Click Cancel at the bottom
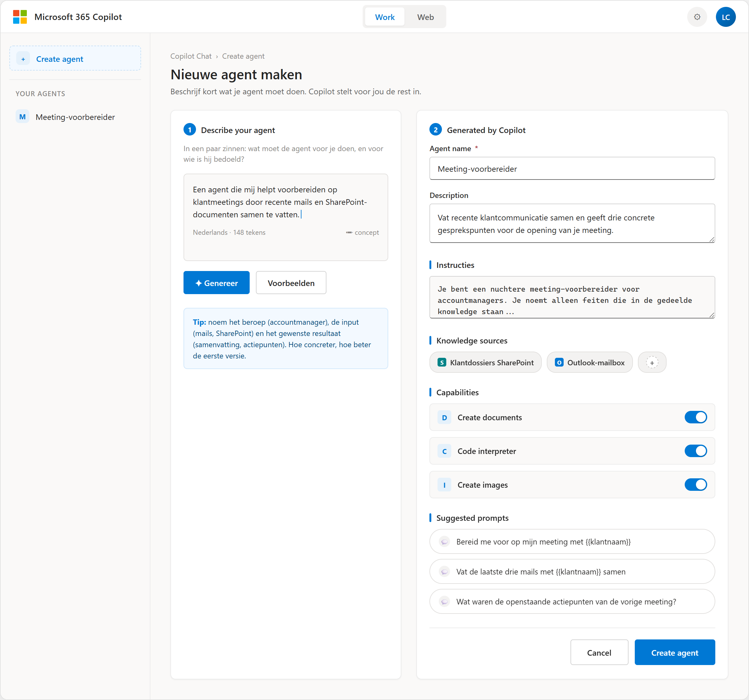Image resolution: width=749 pixels, height=700 pixels. (x=599, y=652)
